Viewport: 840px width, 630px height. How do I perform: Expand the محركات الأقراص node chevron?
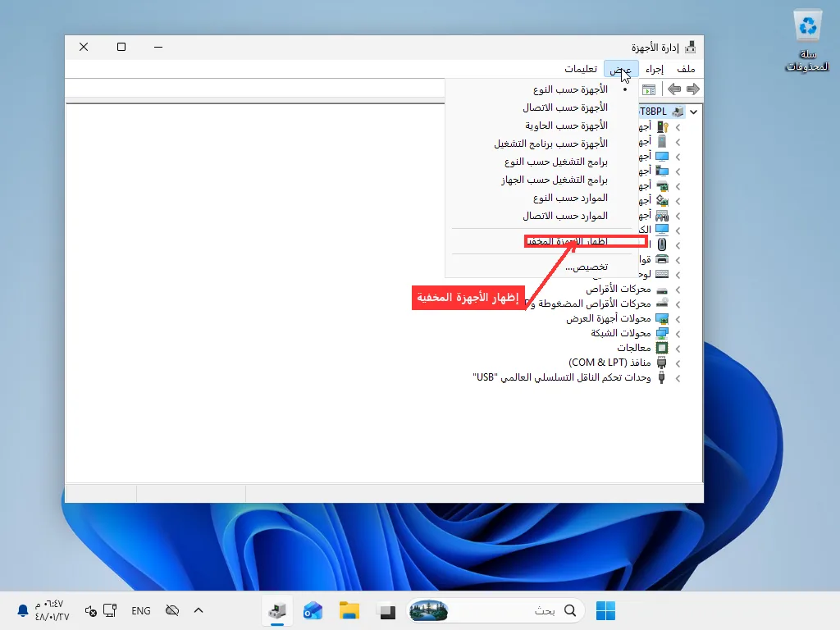pyautogui.click(x=678, y=290)
